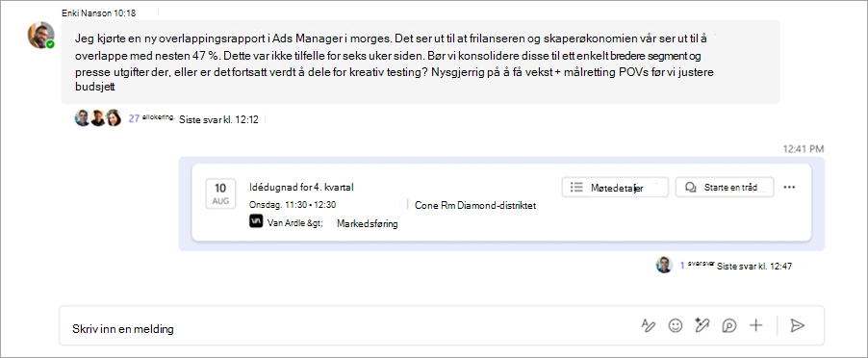Open Enki Nanson's profile avatar
868x358 pixels.
click(x=41, y=35)
